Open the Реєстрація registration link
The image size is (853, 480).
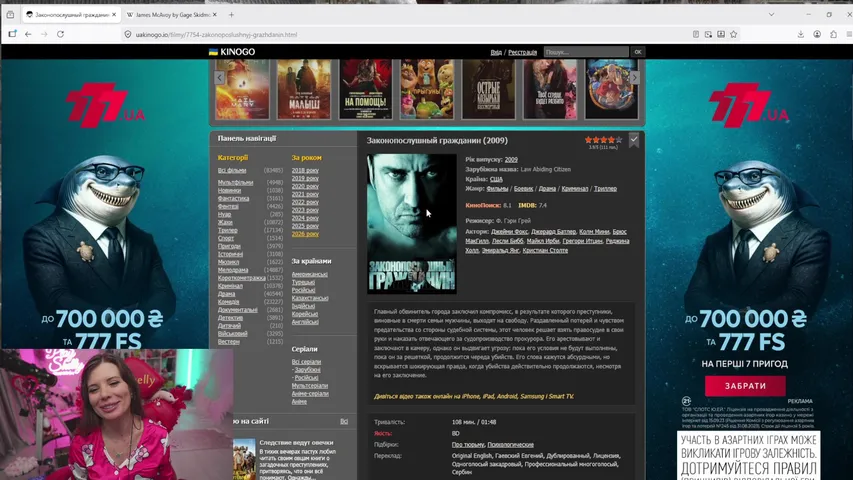pyautogui.click(x=522, y=52)
